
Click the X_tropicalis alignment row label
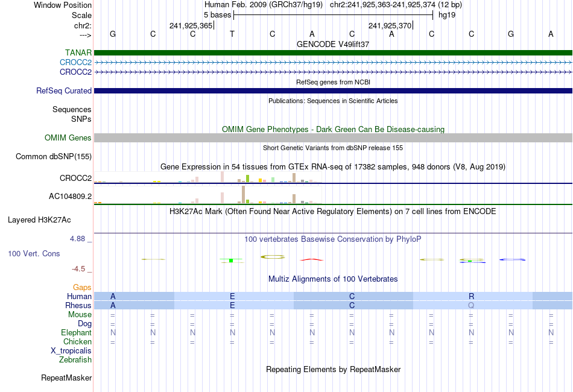coord(71,351)
